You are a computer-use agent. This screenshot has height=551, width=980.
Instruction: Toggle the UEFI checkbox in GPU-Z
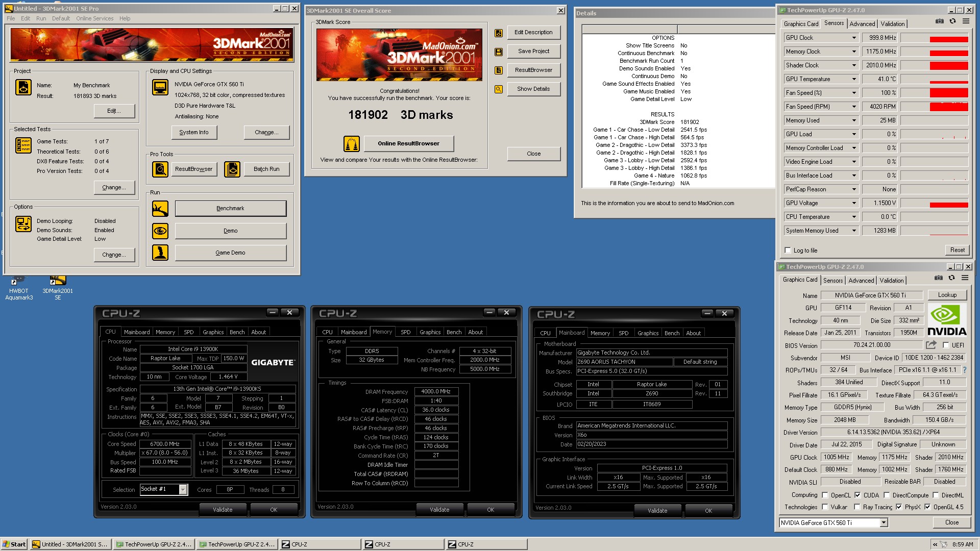coord(946,345)
